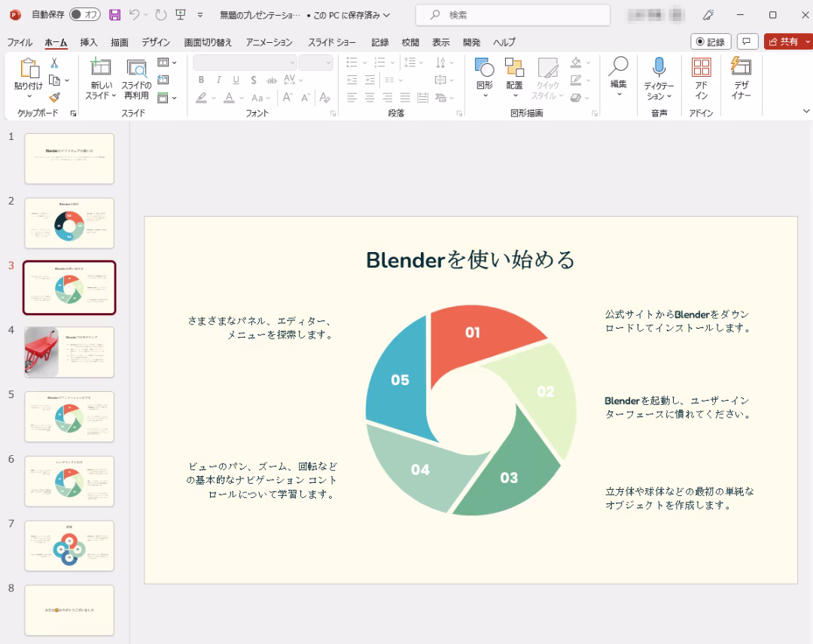The height and width of the screenshot is (644, 813).
Task: Click the slide title Blenderを使い始める
Action: tap(470, 260)
